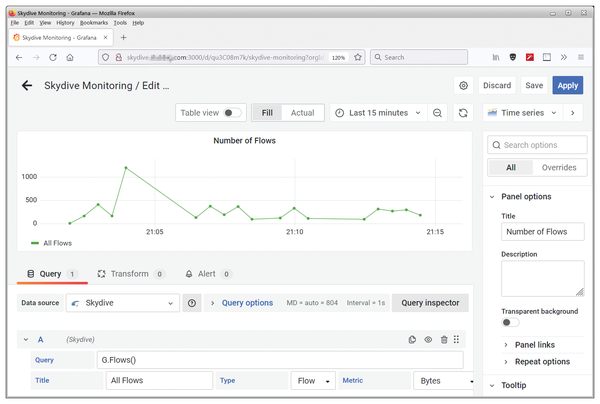Select the All options tab
Image resolution: width=600 pixels, height=404 pixels.
pyautogui.click(x=511, y=168)
